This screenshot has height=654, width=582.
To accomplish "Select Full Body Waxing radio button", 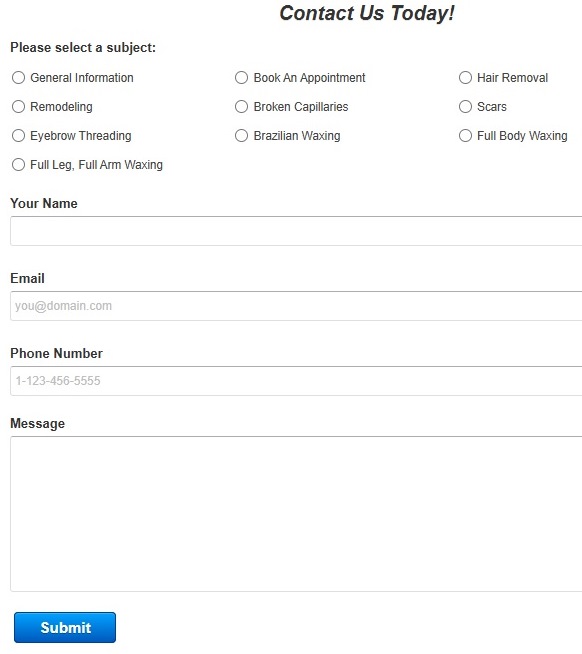I will click(x=465, y=136).
